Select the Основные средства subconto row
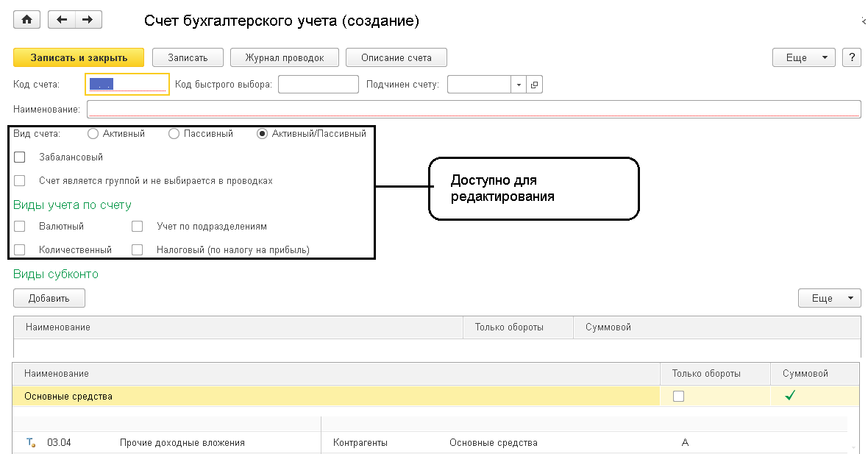The height and width of the screenshot is (454, 868). click(x=436, y=397)
